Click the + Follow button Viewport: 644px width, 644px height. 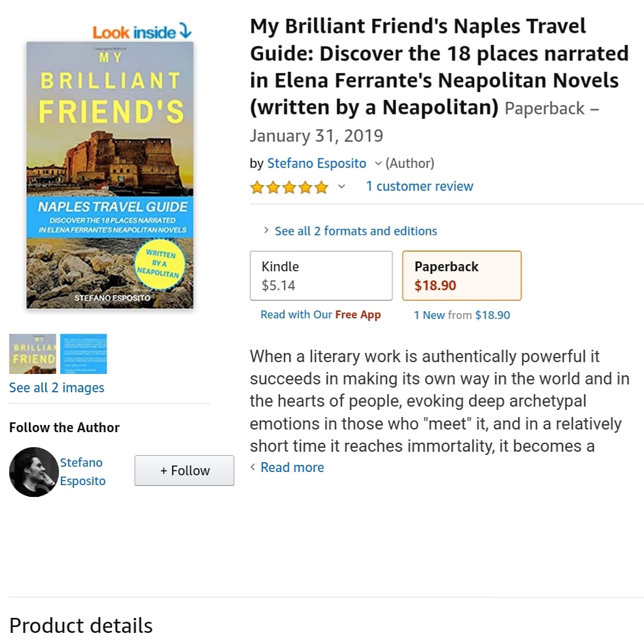click(x=184, y=470)
